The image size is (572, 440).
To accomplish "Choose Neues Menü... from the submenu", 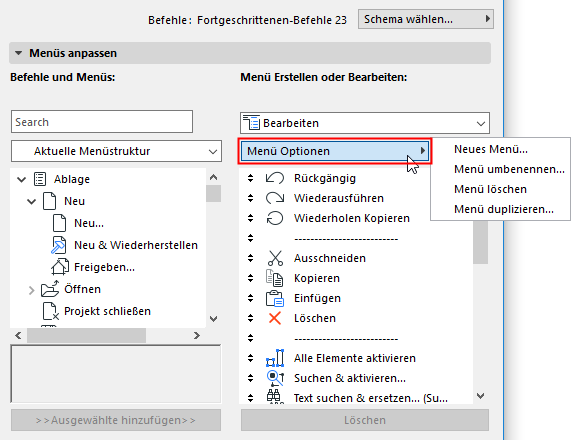I will (x=491, y=149).
